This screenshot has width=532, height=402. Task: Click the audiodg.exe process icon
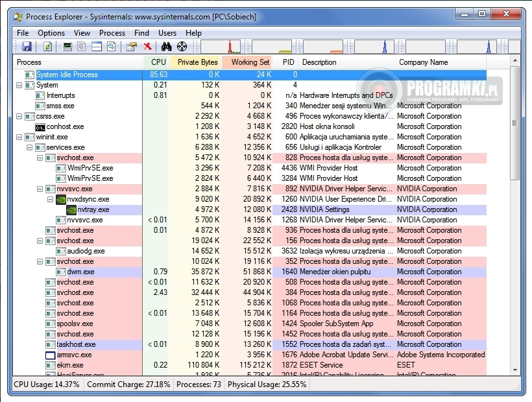coord(61,251)
